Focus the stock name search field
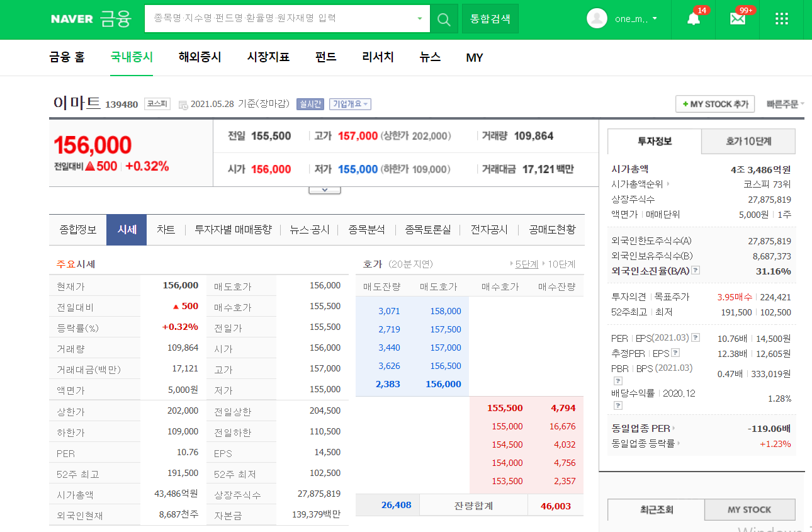 click(281, 19)
